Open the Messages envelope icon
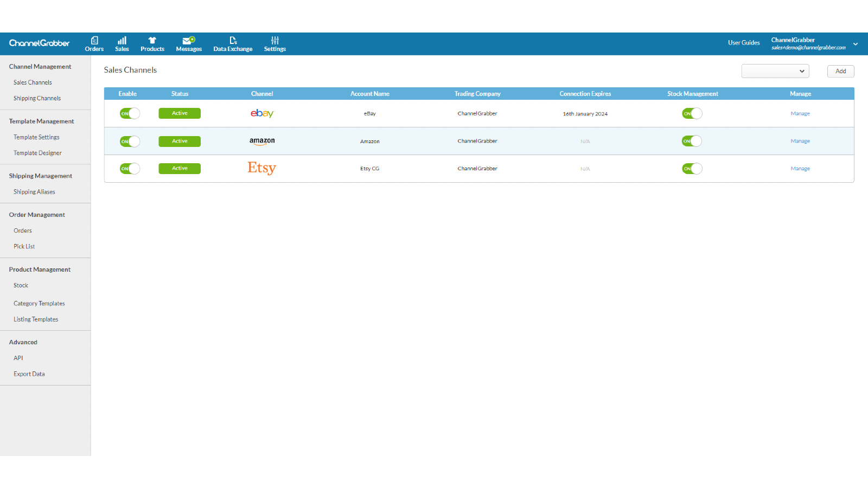The image size is (868, 488). 189,40
